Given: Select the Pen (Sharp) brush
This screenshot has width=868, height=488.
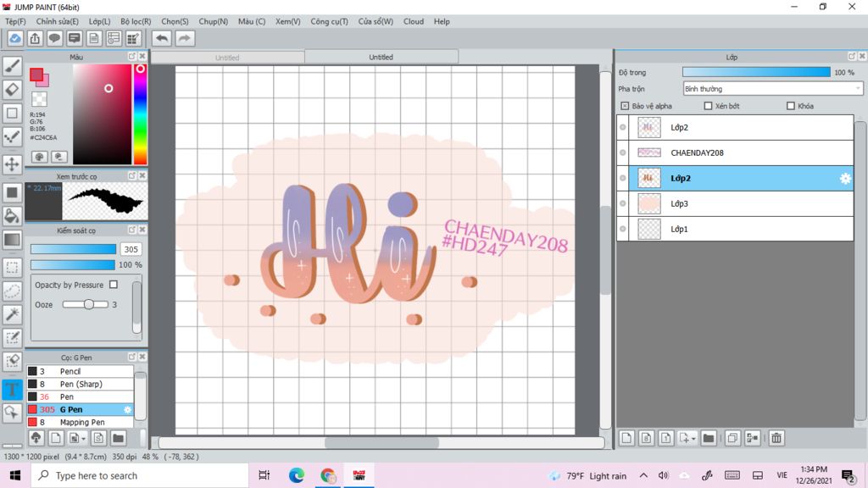Looking at the screenshot, I should [81, 384].
